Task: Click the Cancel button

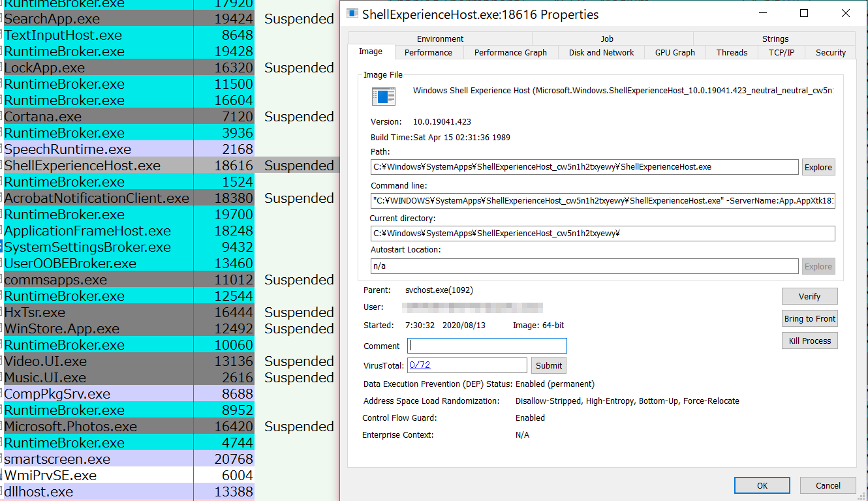Action: tap(828, 485)
